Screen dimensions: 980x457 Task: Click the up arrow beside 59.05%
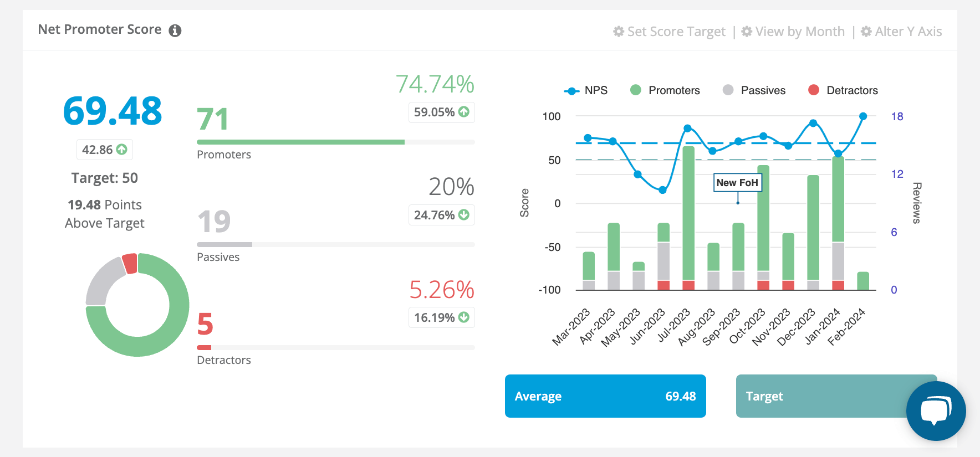464,112
